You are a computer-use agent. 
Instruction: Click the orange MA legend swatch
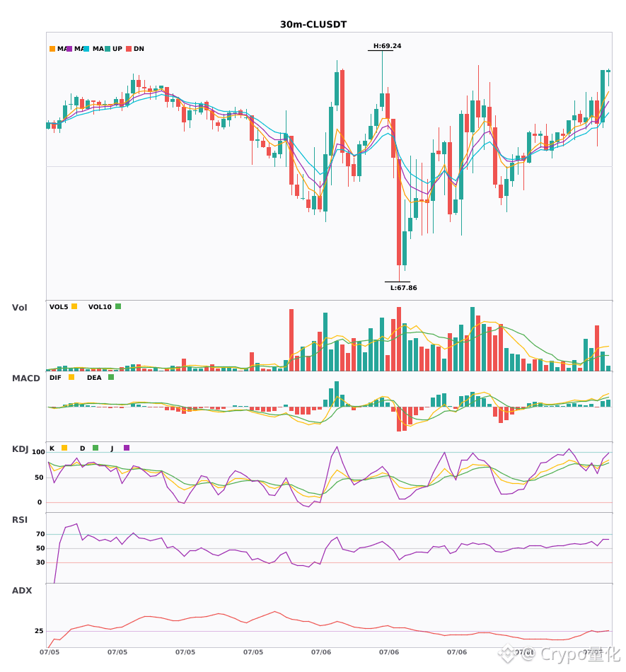pos(52,49)
